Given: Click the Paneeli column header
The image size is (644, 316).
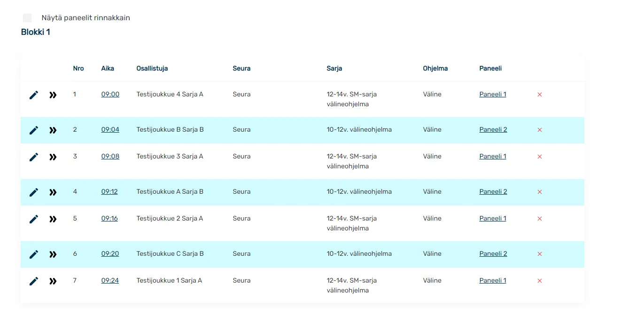Looking at the screenshot, I should [x=490, y=68].
